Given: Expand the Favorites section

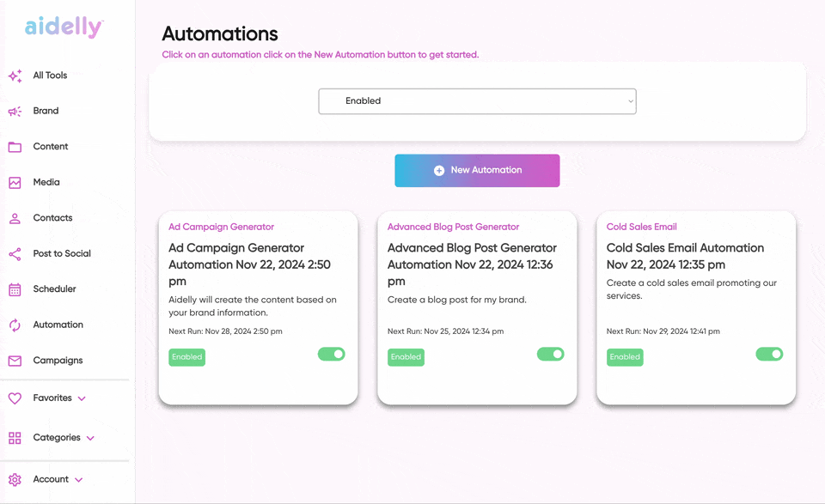Looking at the screenshot, I should [x=82, y=398].
